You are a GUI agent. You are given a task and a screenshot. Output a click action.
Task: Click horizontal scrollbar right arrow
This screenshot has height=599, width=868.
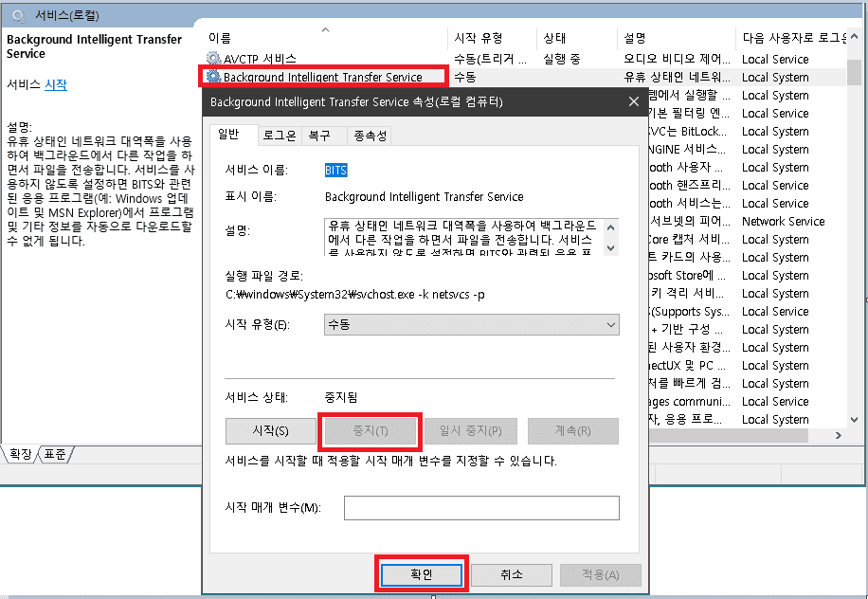click(838, 436)
